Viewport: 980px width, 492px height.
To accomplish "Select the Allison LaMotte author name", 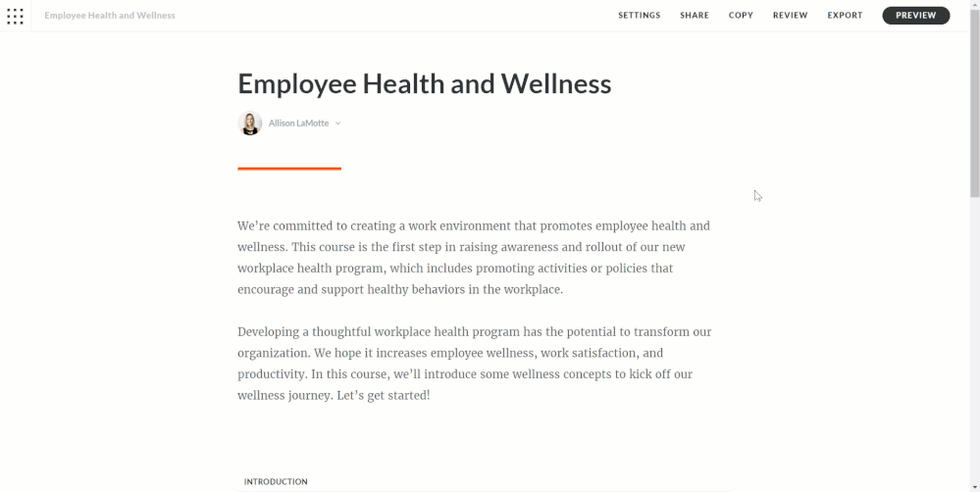I will tap(298, 123).
